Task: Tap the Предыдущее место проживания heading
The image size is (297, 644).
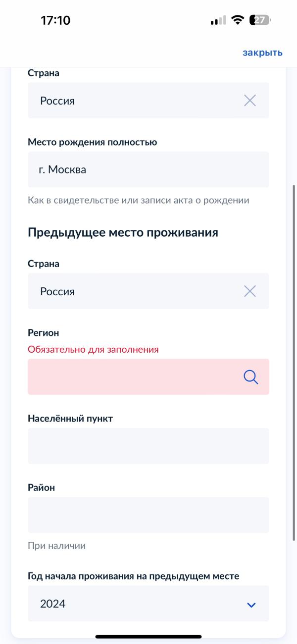Action: [x=123, y=232]
